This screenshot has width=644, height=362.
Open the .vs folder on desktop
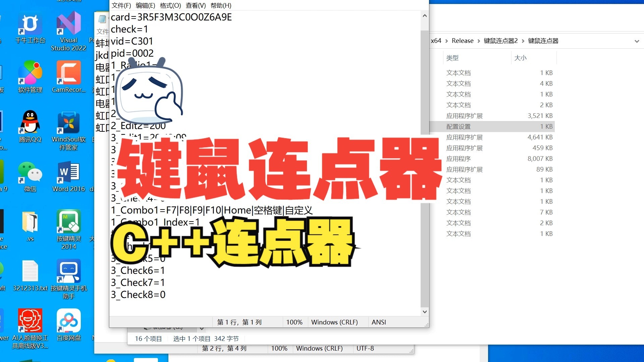[30, 226]
